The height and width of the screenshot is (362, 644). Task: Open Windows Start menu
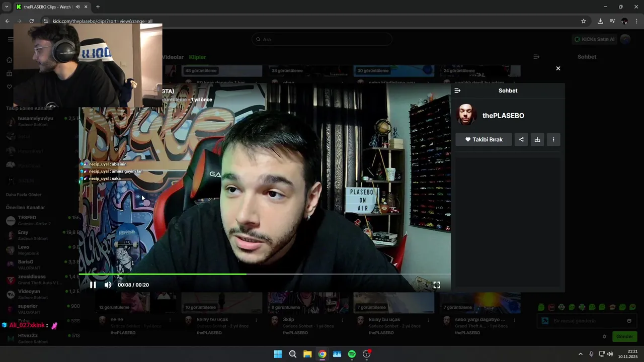point(278,354)
